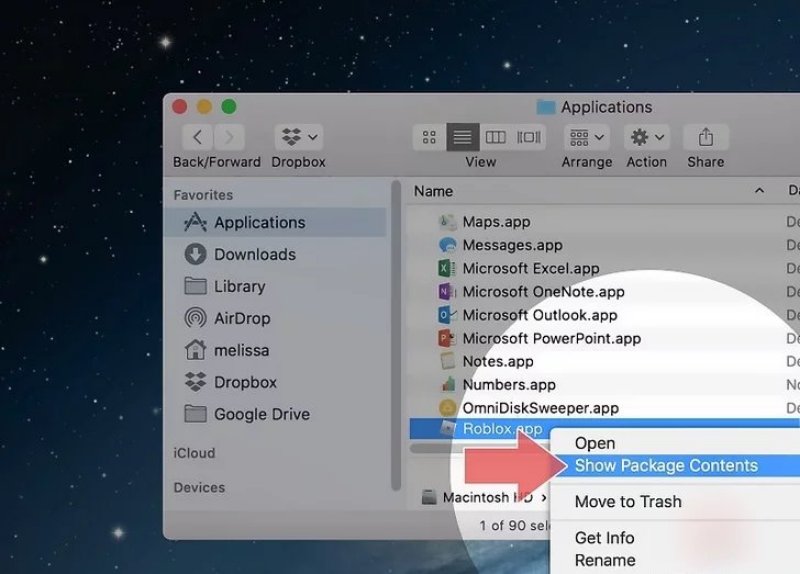800x574 pixels.
Task: Select Applications in the sidebar
Action: tap(276, 222)
